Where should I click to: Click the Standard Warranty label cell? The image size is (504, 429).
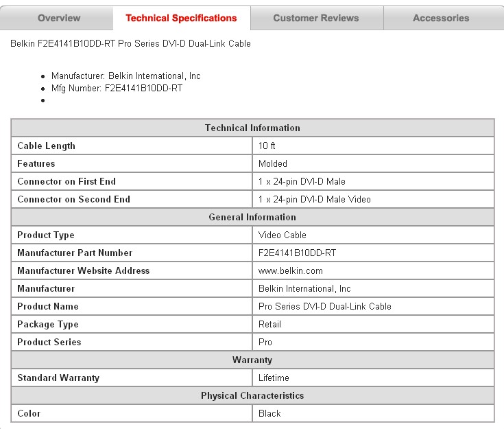(132, 378)
